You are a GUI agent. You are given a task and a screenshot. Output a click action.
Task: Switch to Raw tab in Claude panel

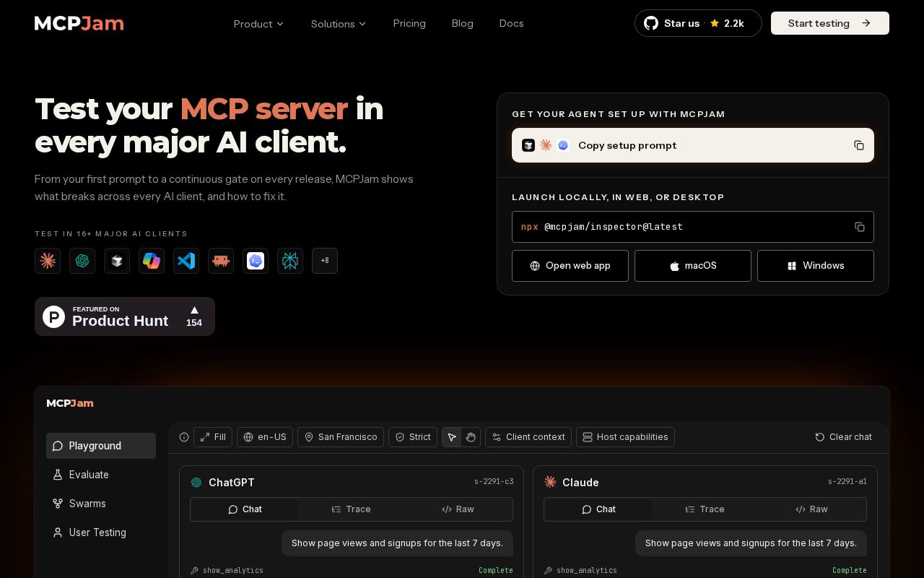tap(812, 509)
